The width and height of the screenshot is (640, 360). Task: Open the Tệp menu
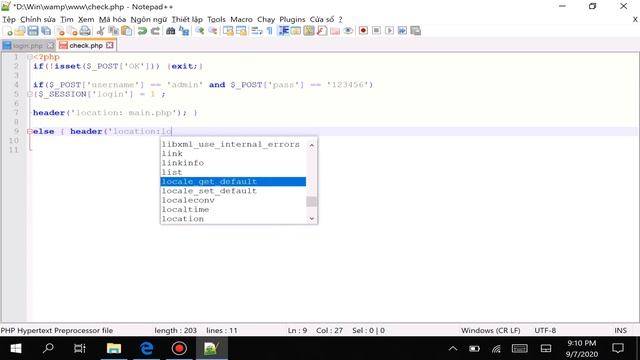(x=9, y=19)
